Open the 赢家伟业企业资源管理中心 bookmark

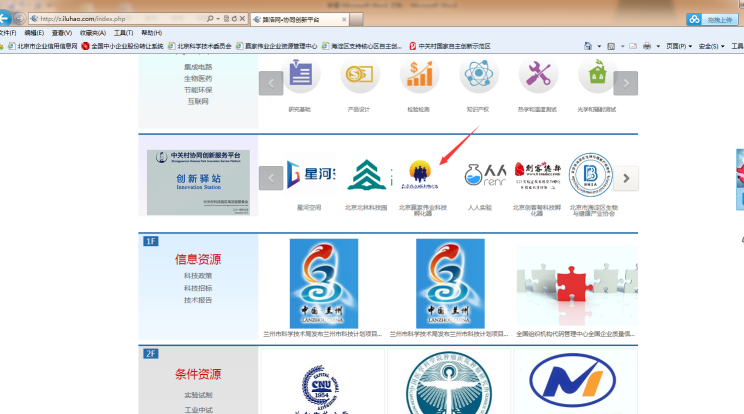click(277, 46)
